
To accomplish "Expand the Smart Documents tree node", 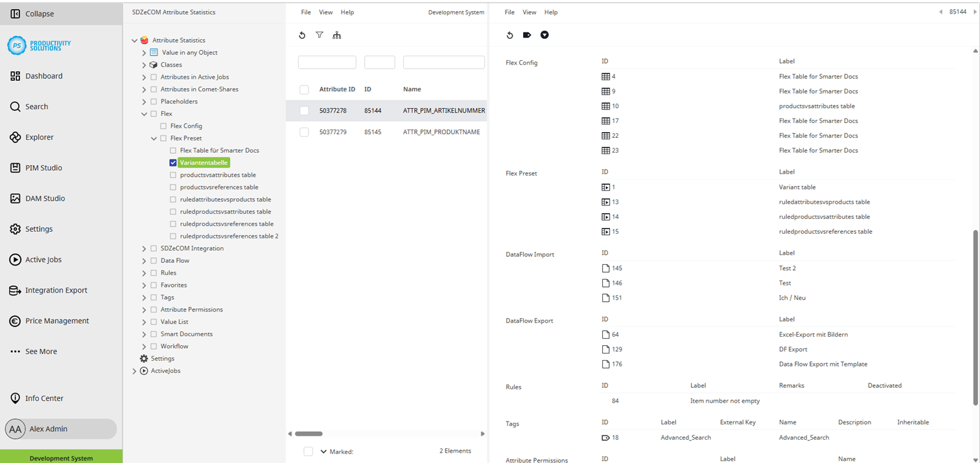I will click(x=144, y=333).
